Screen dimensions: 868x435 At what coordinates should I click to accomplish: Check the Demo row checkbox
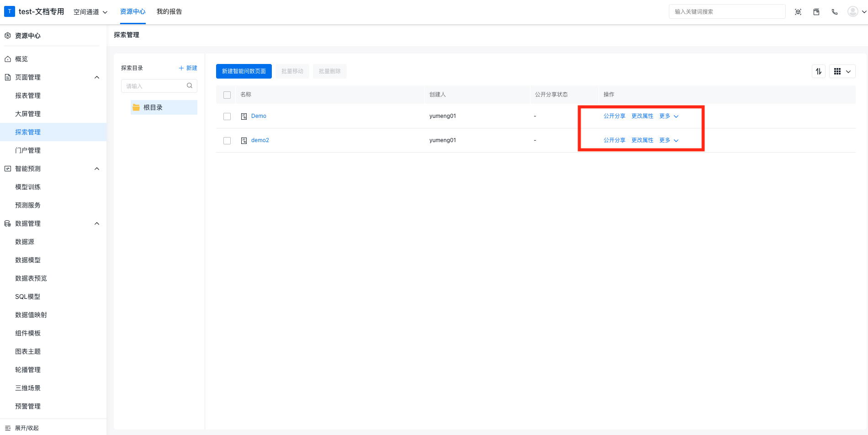227,117
